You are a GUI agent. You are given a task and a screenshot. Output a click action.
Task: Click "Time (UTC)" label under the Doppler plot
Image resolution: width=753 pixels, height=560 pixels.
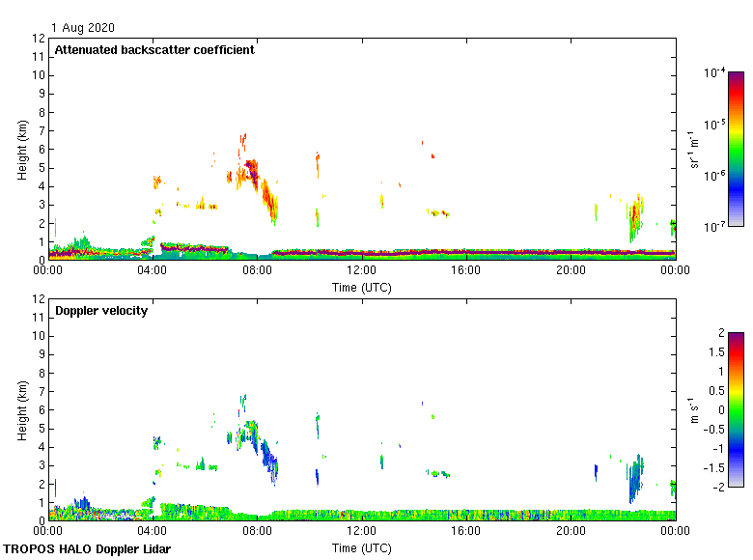(362, 548)
